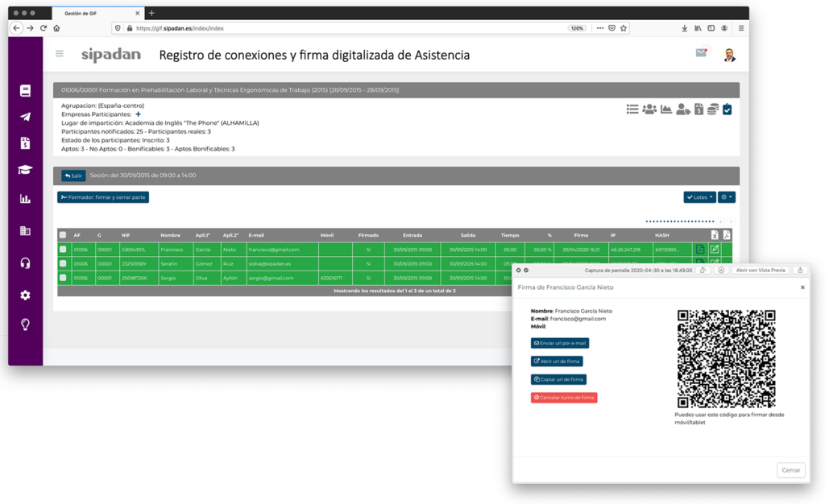
Task: Go to previous table columns page arrow
Action: tap(721, 221)
